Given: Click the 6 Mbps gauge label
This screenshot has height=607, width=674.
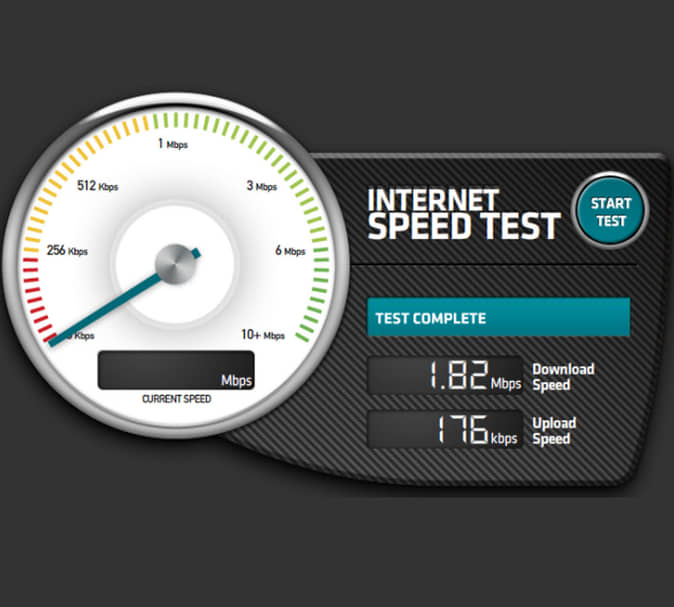Looking at the screenshot, I should [290, 250].
